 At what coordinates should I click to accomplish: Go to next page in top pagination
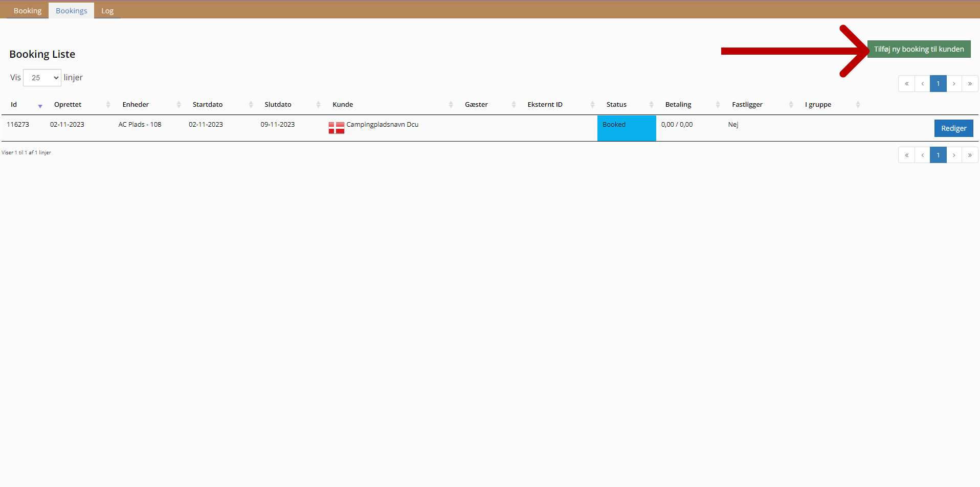pos(954,84)
